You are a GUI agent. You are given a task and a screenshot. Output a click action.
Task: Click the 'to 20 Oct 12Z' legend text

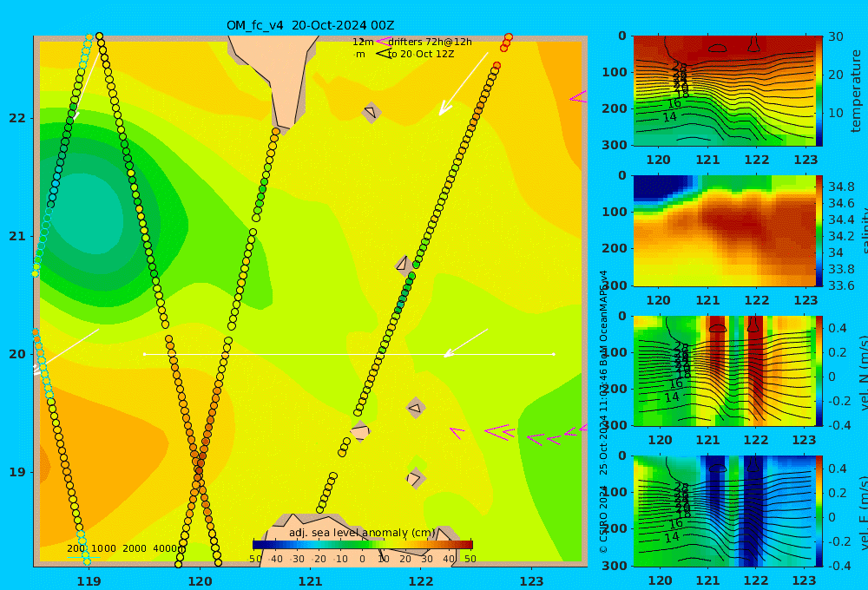pos(421,55)
